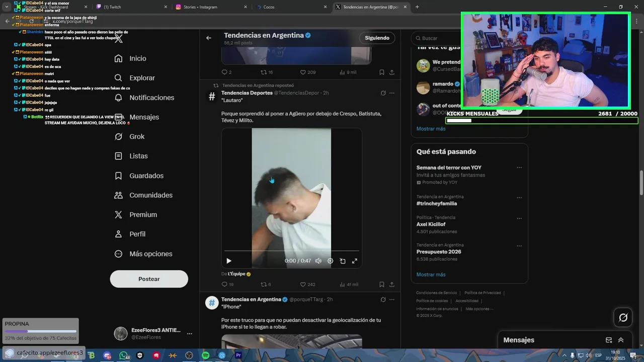
Task: Click Mostrar más under Qué está pasando
Action: coord(431,275)
